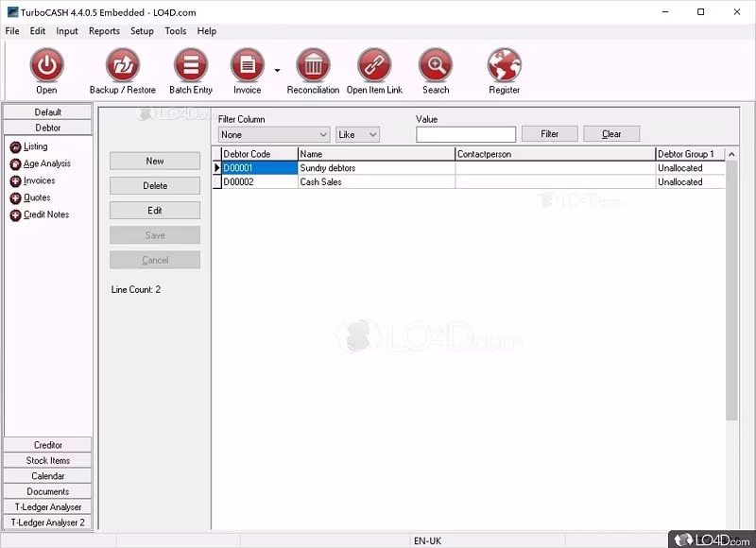Click the Register globe icon
Screen dimensions: 756x548
(x=505, y=64)
